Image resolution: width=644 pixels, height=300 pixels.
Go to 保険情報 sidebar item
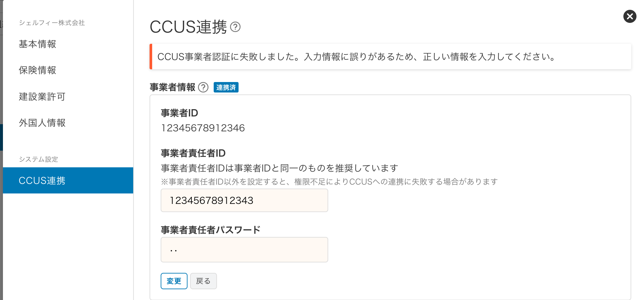[x=37, y=70]
